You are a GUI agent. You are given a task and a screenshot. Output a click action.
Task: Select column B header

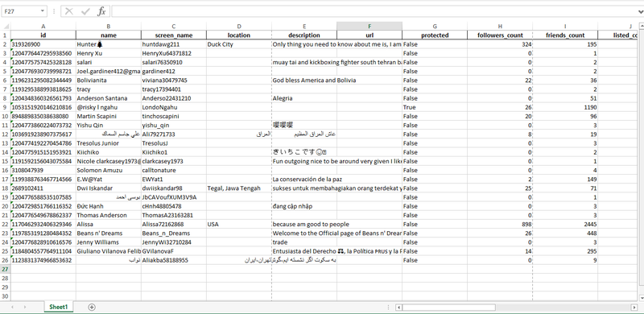click(109, 27)
